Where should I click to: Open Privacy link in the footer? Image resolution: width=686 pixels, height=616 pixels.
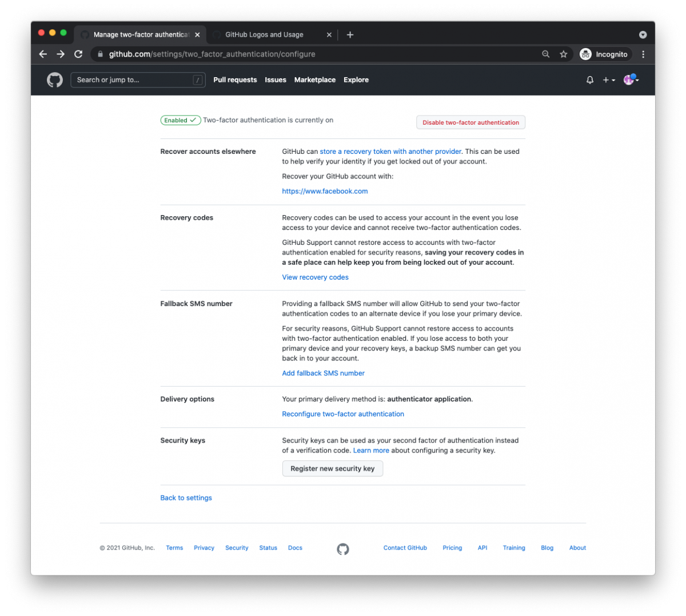pos(204,548)
